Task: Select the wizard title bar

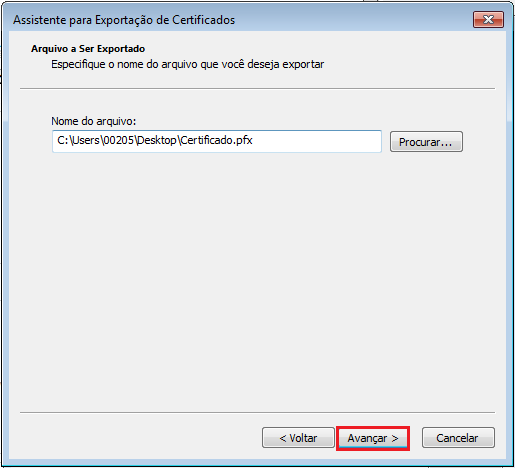Action: coord(240,20)
